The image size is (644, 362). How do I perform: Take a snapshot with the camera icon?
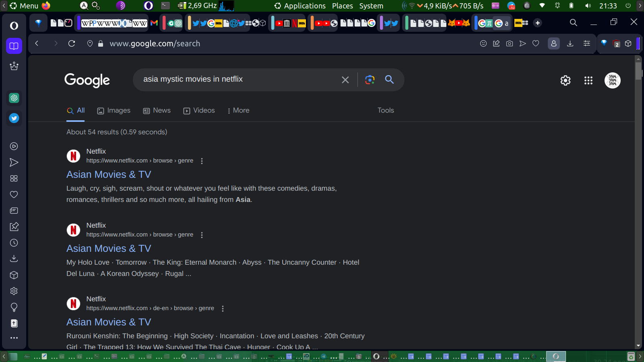[510, 43]
